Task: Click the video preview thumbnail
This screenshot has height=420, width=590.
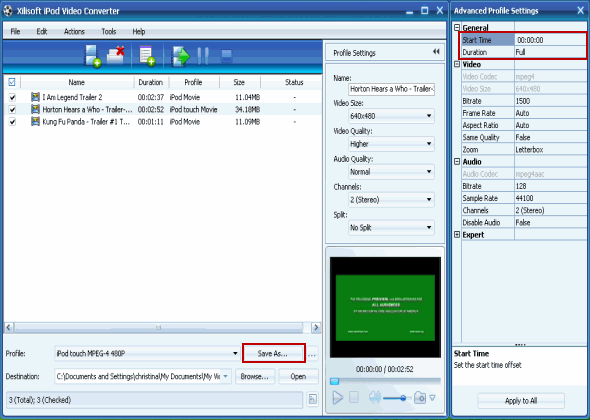Action: point(385,307)
